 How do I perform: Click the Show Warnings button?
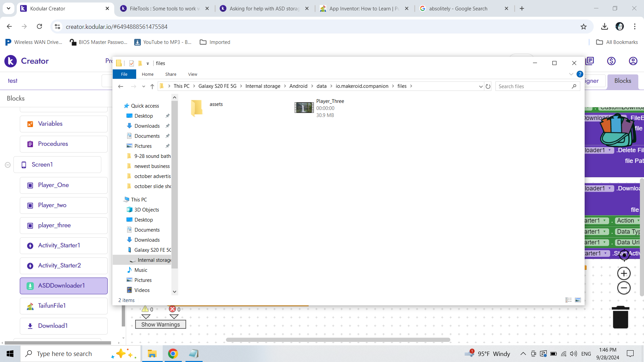point(160,324)
